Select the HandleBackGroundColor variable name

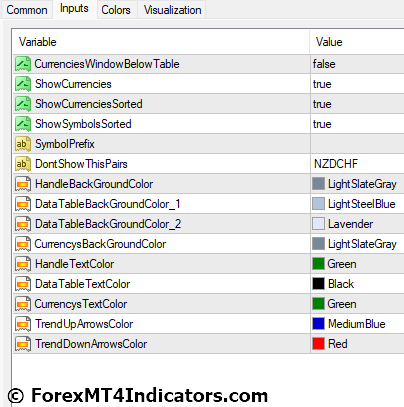click(94, 184)
